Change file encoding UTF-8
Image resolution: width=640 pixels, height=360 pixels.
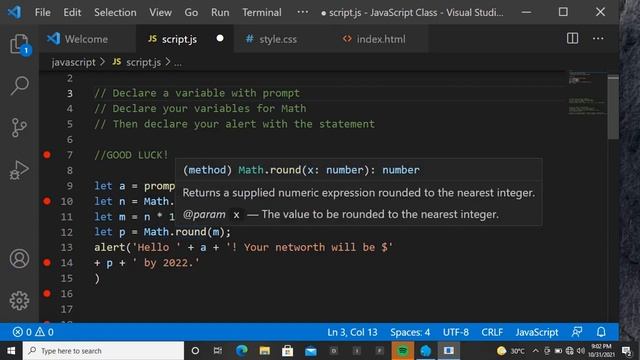tap(456, 332)
